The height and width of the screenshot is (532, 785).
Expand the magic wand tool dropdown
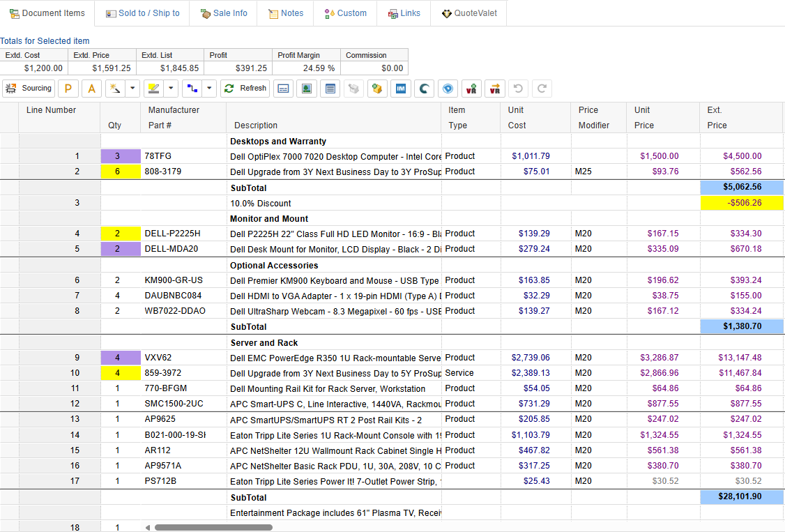(132, 89)
